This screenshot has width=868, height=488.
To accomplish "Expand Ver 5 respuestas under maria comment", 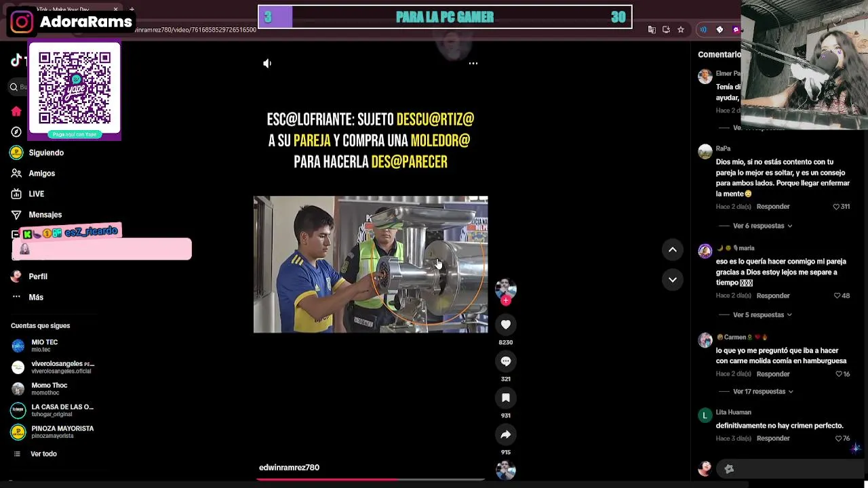I will coord(762,314).
